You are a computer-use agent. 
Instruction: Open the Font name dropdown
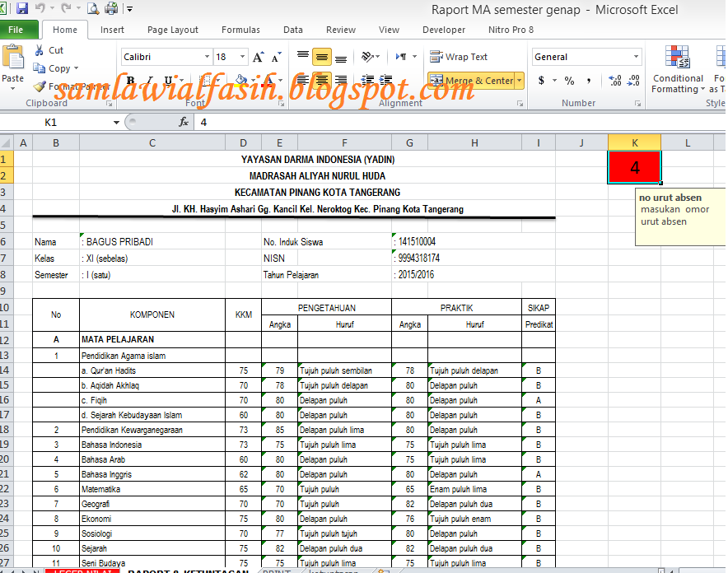click(206, 56)
